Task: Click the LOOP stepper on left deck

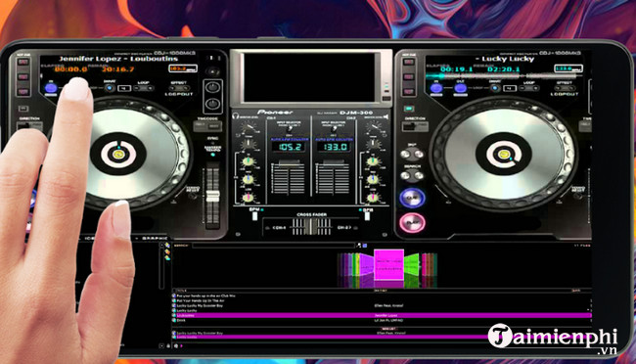Action: 145,88
